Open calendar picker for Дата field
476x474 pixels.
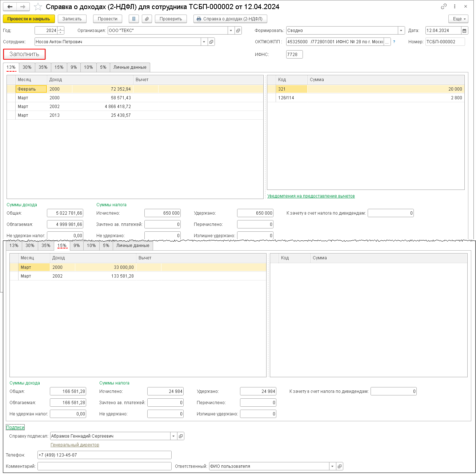pyautogui.click(x=465, y=31)
